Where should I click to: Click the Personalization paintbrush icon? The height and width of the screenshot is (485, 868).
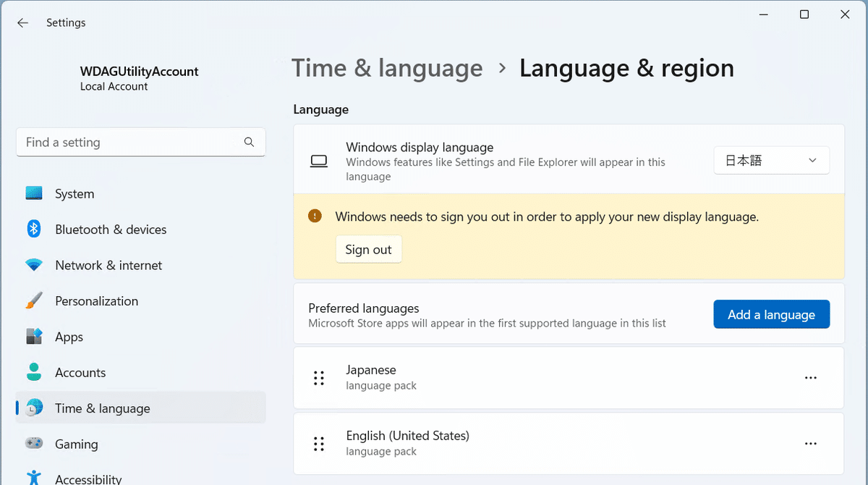tap(34, 301)
